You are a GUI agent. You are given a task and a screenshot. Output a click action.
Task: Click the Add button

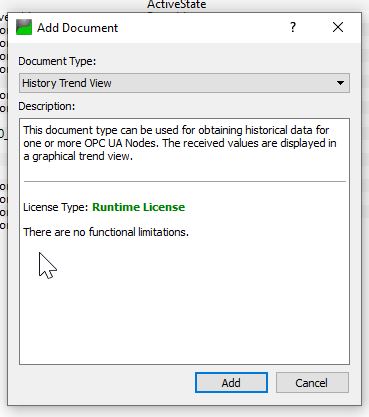pos(231,382)
